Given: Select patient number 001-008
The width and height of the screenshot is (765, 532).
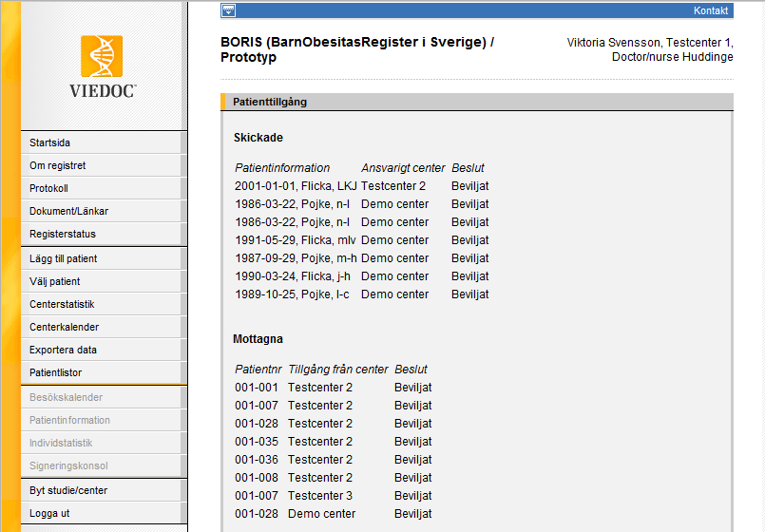Looking at the screenshot, I should tap(257, 478).
